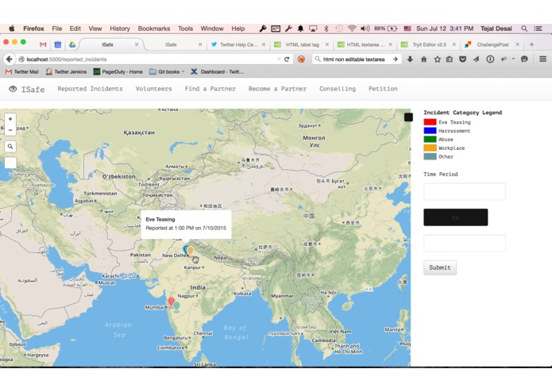Click the black 'to' bar between the date fields

(456, 217)
